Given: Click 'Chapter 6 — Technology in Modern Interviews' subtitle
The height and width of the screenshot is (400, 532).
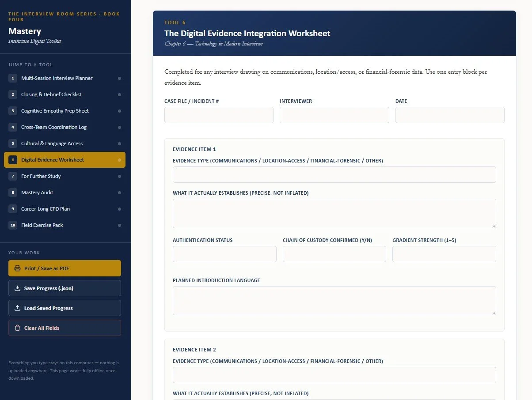Looking at the screenshot, I should point(213,44).
